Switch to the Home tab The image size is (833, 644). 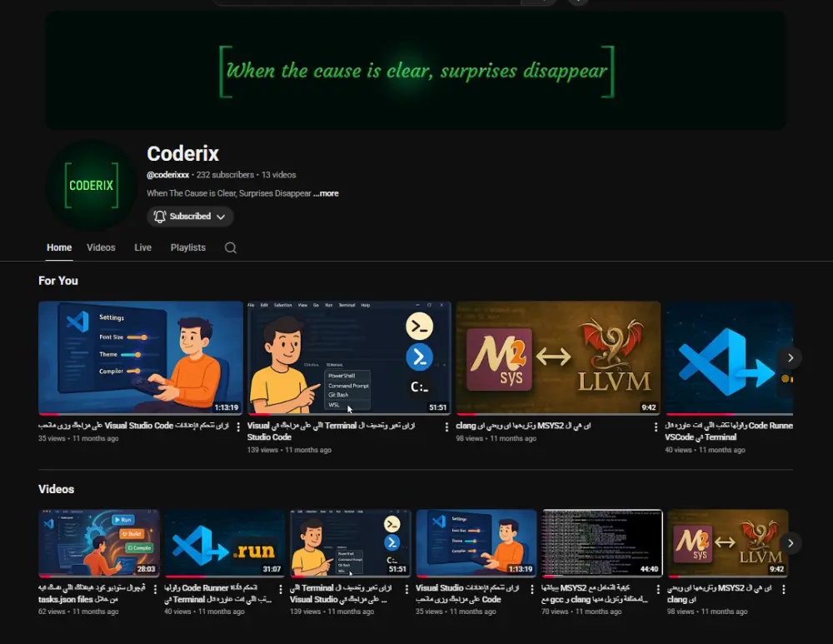[59, 247]
